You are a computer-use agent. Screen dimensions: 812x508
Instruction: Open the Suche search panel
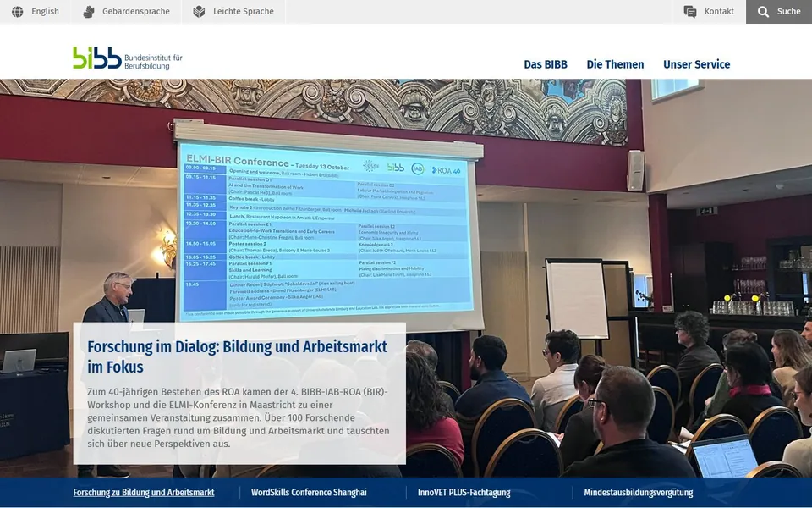(779, 11)
